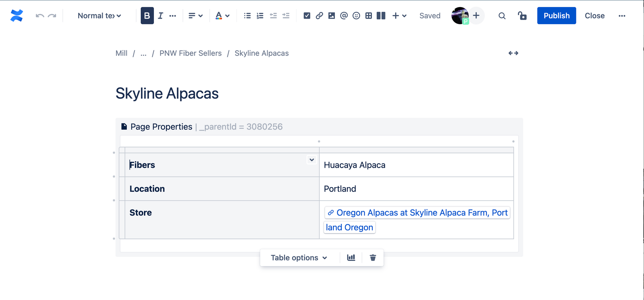Publish the page
The height and width of the screenshot is (300, 644).
tap(556, 16)
